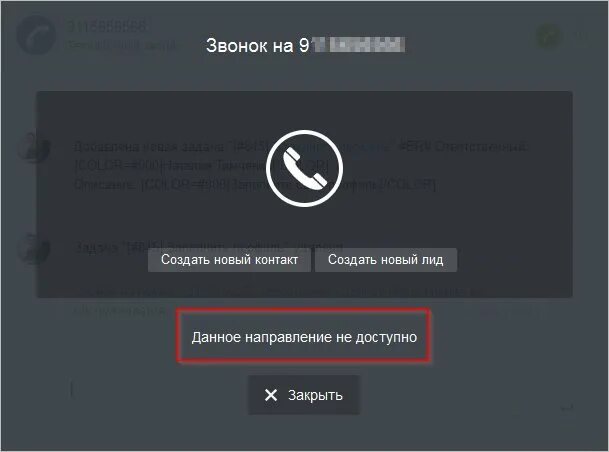Click the dimmed link text below the call card
The image size is (609, 452).
(120, 311)
